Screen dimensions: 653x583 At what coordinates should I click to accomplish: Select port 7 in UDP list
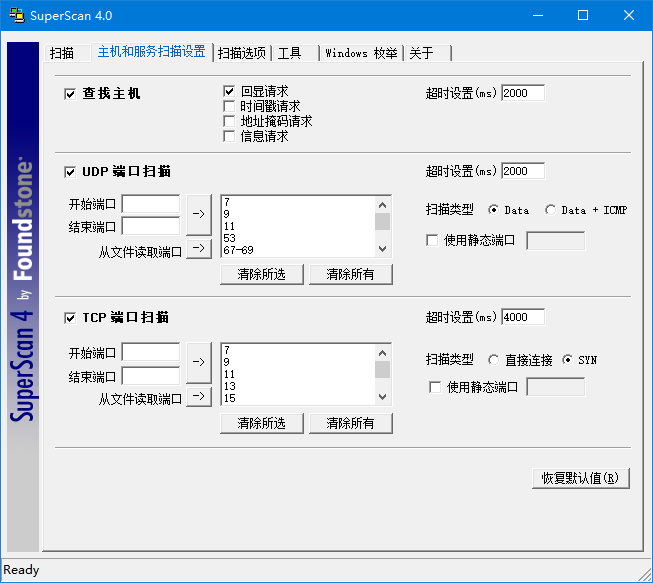click(298, 202)
